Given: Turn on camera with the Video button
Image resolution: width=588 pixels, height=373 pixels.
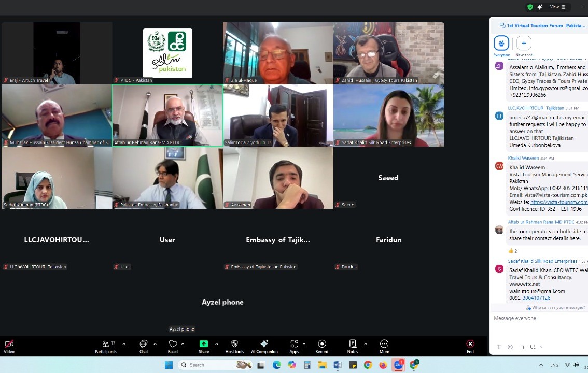Looking at the screenshot, I should point(9,346).
